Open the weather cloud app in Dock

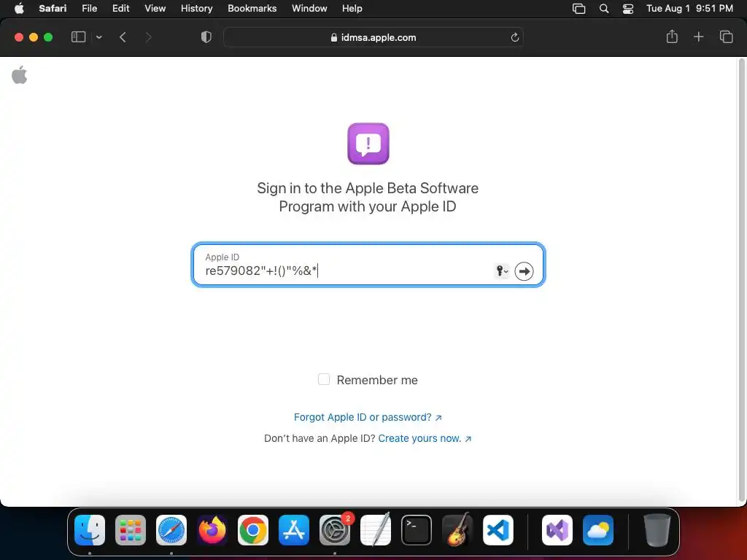[x=598, y=530]
